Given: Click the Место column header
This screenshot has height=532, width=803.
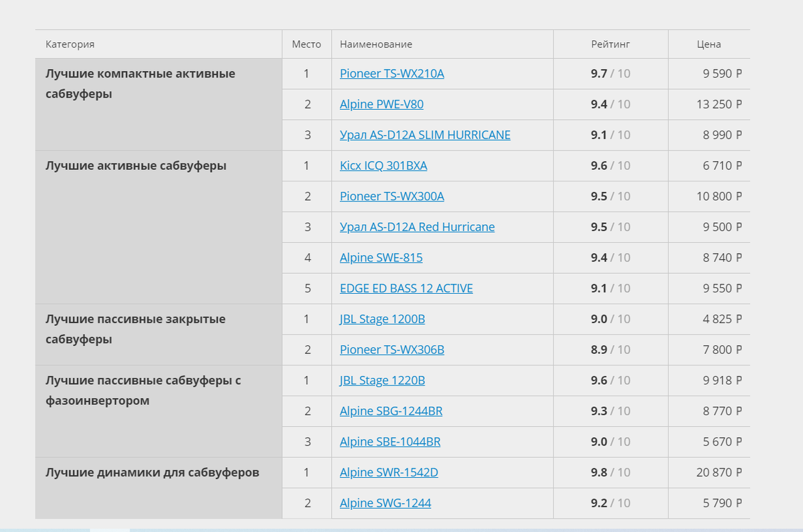Looking at the screenshot, I should point(306,44).
